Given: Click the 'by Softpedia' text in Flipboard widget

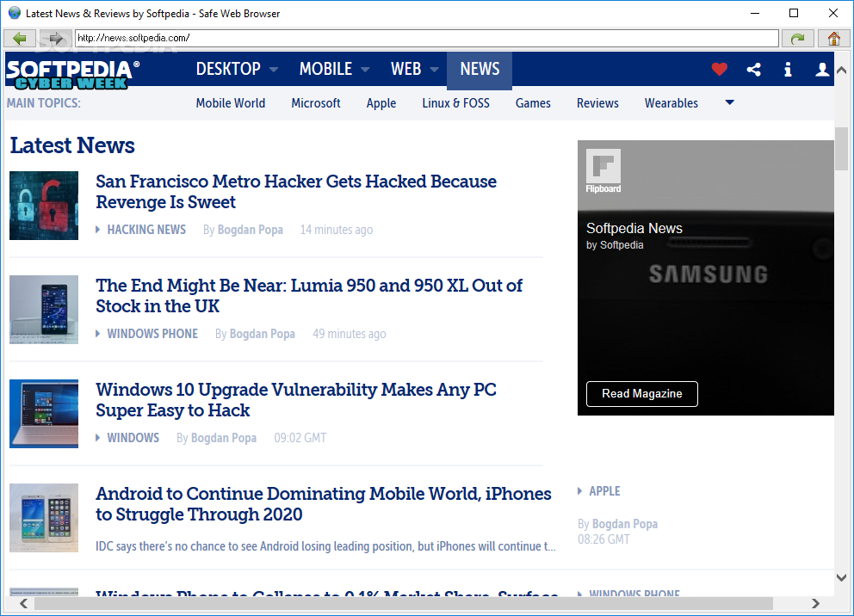Looking at the screenshot, I should 615,245.
